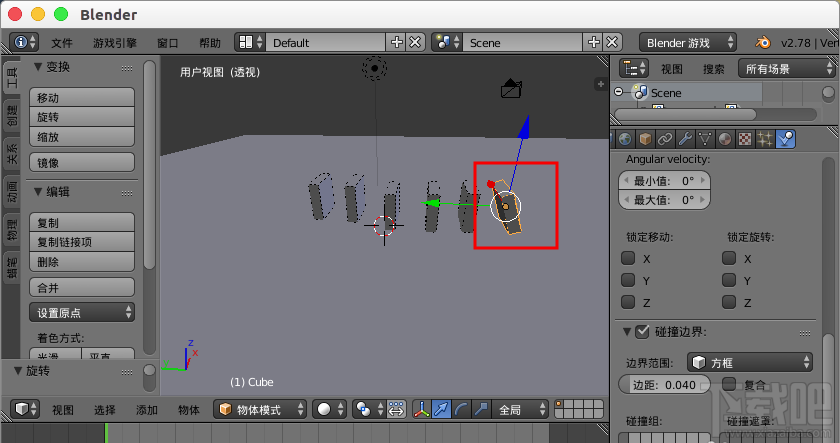Open the 帮助 menu
840x443 pixels.
click(x=210, y=43)
